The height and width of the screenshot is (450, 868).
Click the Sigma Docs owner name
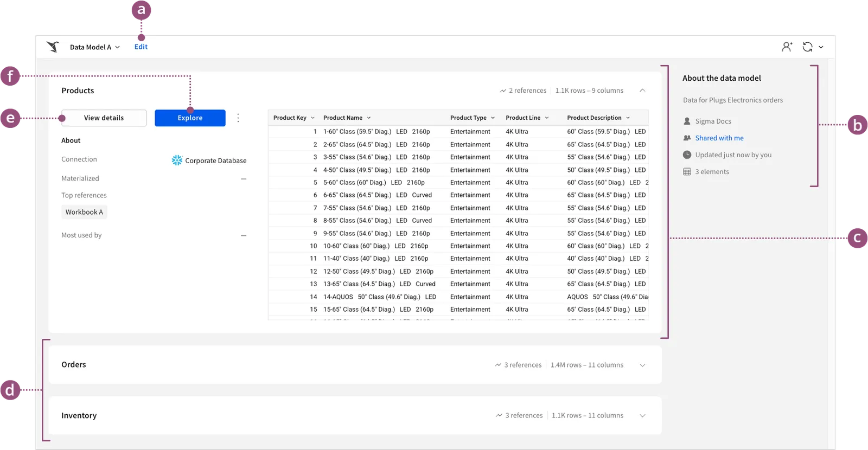click(x=713, y=121)
